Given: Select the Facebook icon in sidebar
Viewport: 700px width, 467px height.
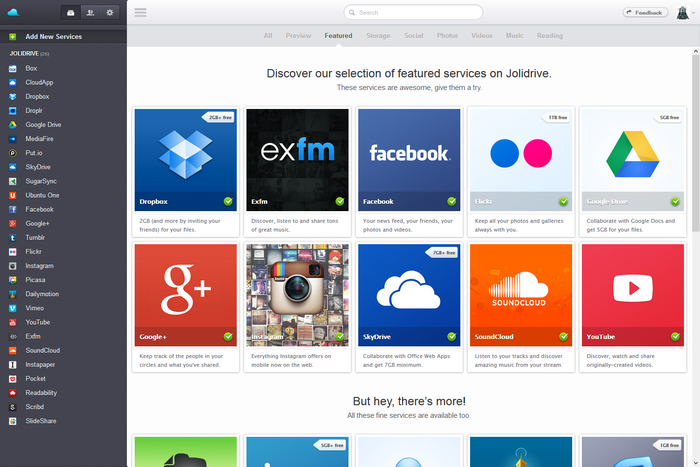Looking at the screenshot, I should pos(12,209).
